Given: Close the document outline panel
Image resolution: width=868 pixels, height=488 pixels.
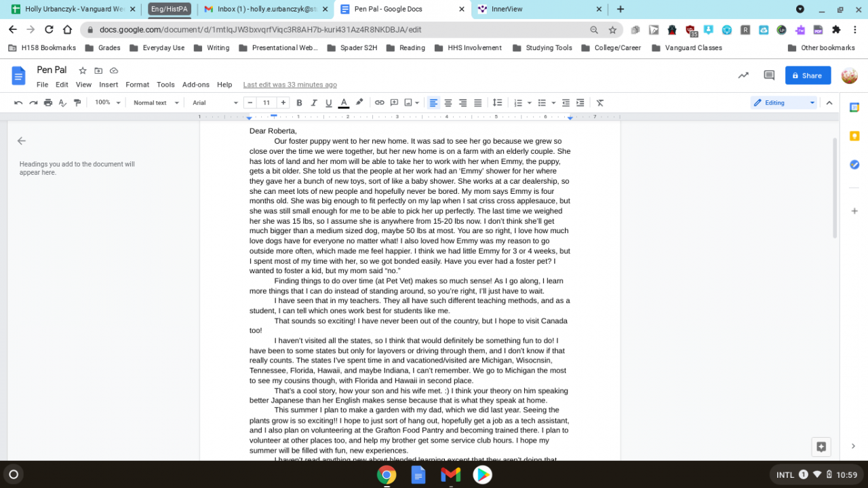Looking at the screenshot, I should 22,141.
